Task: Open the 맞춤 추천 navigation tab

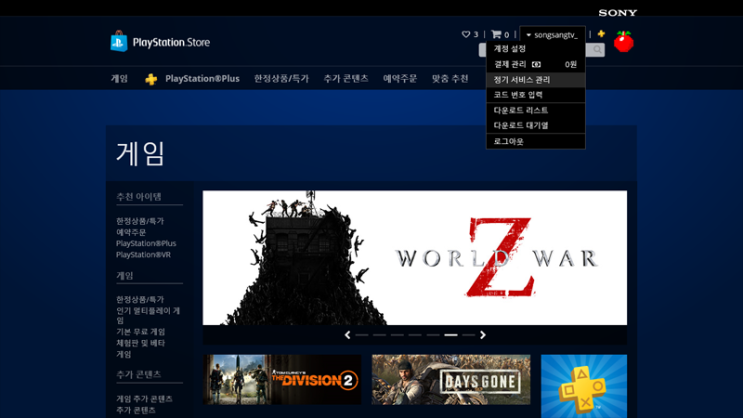Action: (x=450, y=79)
